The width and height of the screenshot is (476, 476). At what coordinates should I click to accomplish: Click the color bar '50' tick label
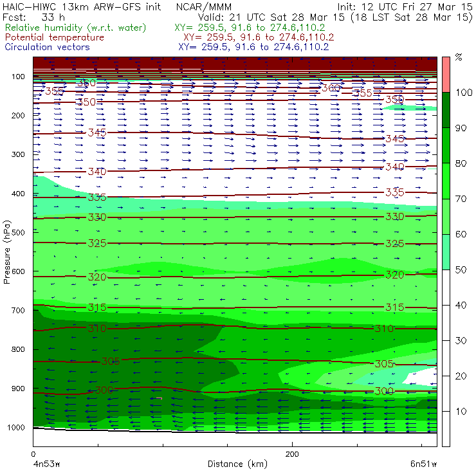pos(461,270)
